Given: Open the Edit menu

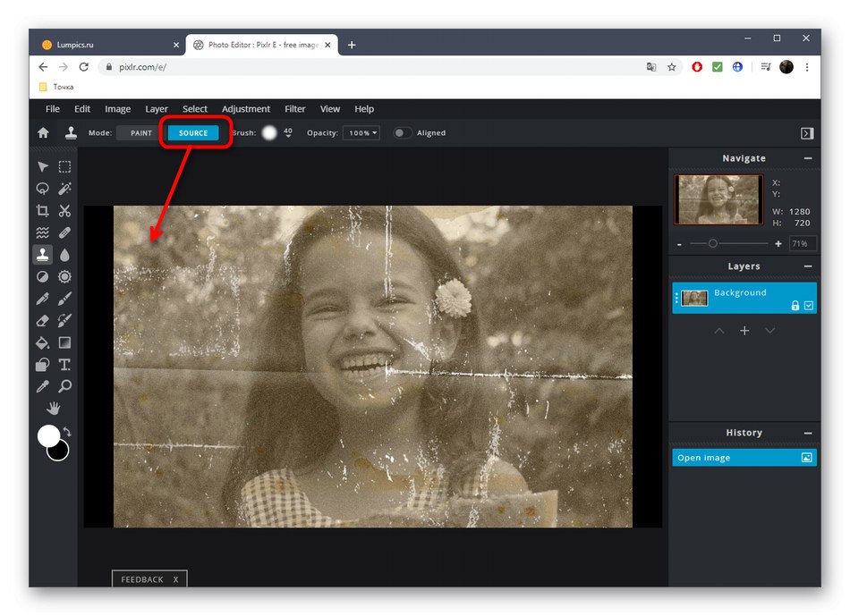Looking at the screenshot, I should click(82, 109).
